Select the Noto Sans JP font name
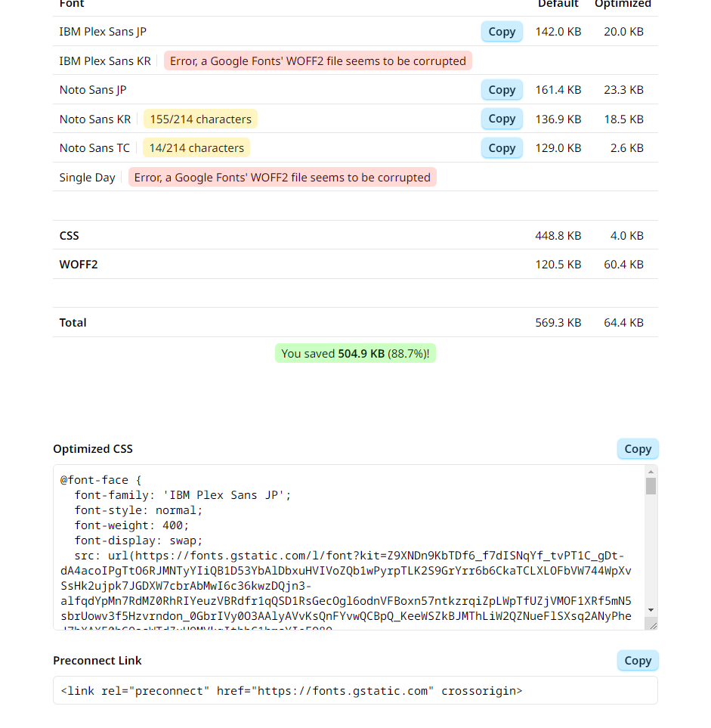The height and width of the screenshot is (728, 711). click(x=93, y=90)
